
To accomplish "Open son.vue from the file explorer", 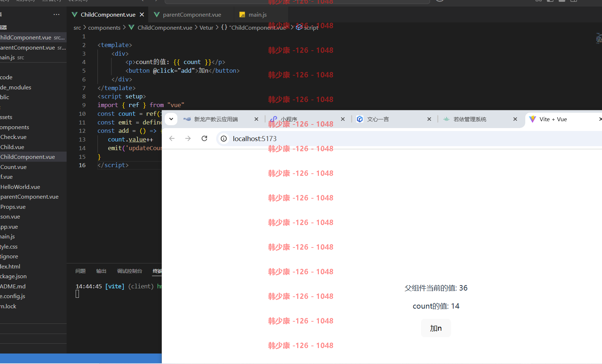I will point(33,216).
